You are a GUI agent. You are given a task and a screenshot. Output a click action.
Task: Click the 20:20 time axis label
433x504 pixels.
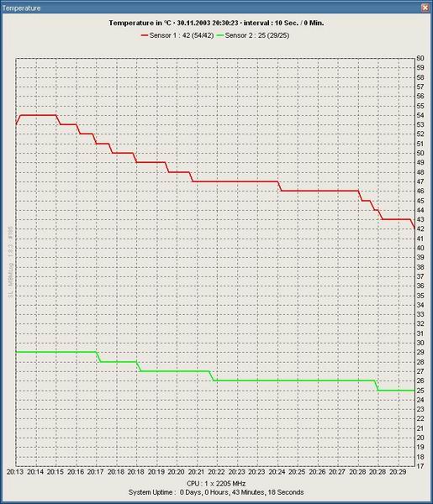pyautogui.click(x=176, y=472)
